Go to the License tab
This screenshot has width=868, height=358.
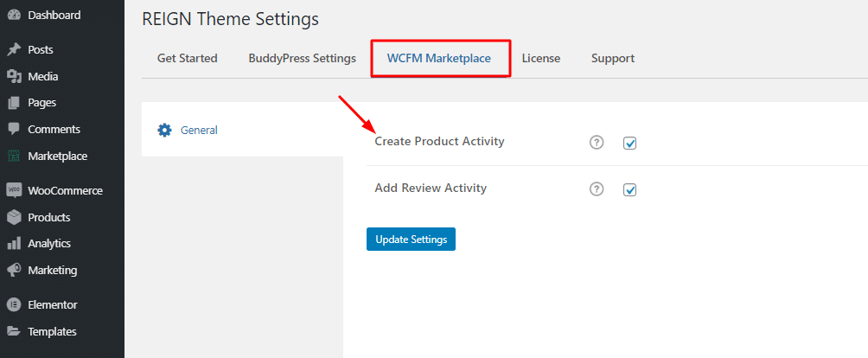[541, 58]
